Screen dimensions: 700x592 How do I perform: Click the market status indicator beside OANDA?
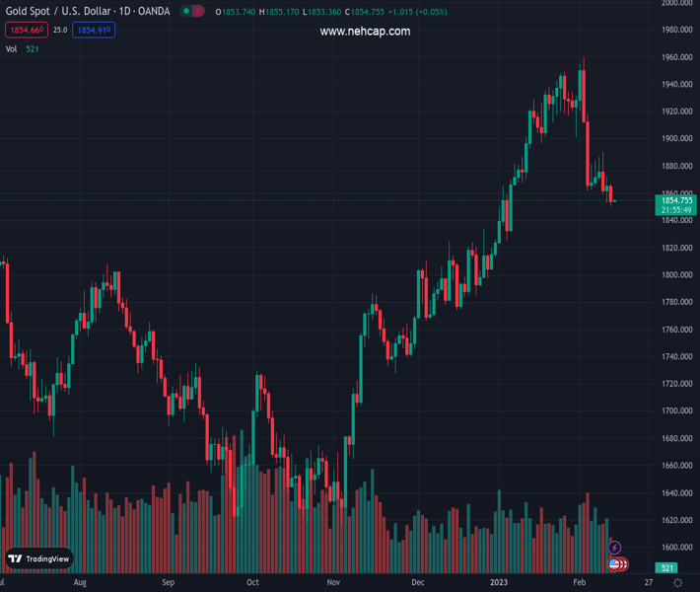pos(186,11)
